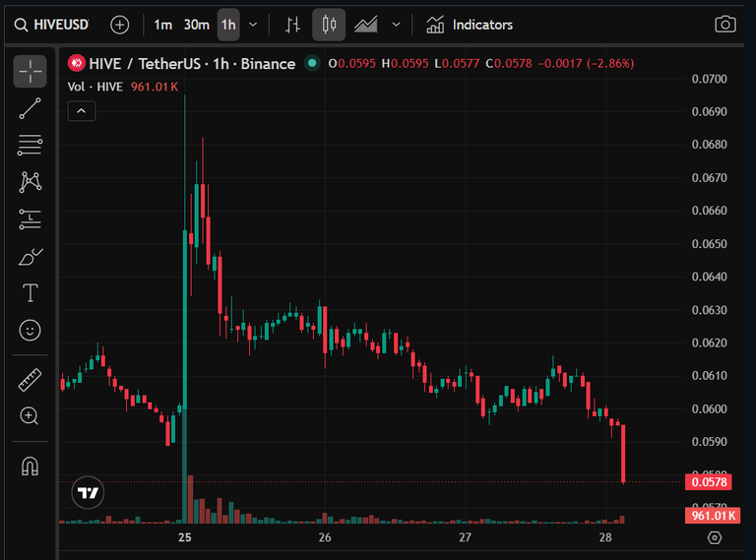
Task: Click the price change -0.0017 (−2.86%) value
Action: coord(586,64)
